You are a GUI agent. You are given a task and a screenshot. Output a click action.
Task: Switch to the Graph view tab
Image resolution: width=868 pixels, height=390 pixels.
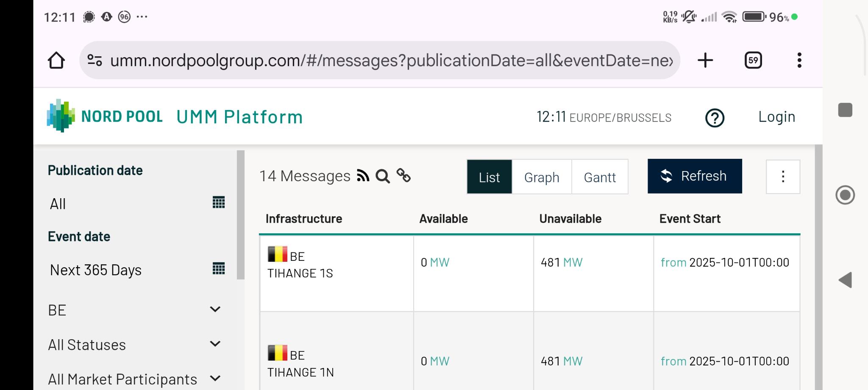tap(542, 177)
